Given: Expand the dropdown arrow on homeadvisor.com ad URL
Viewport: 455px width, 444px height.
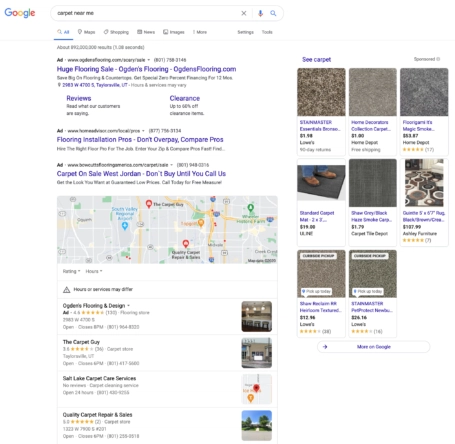Looking at the screenshot, I should tap(143, 131).
